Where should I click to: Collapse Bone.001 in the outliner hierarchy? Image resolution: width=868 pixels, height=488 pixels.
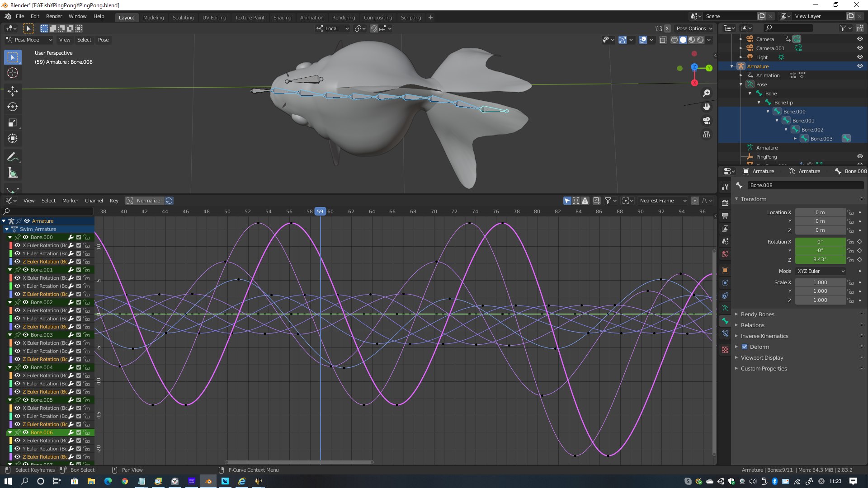(777, 121)
